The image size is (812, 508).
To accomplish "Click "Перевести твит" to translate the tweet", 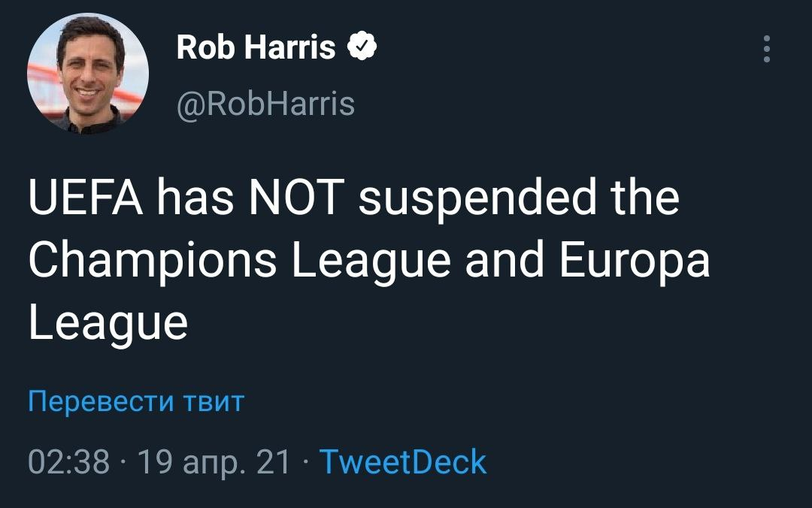I will (x=136, y=401).
